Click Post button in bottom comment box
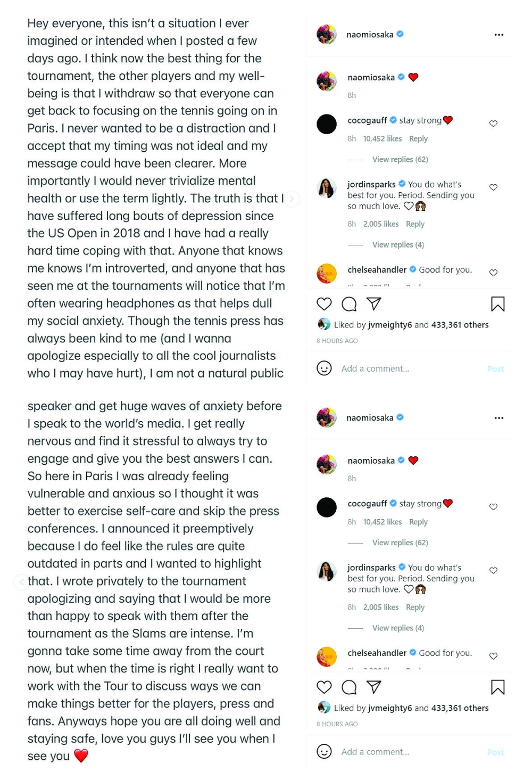This screenshot has width=532, height=780. pos(495,752)
